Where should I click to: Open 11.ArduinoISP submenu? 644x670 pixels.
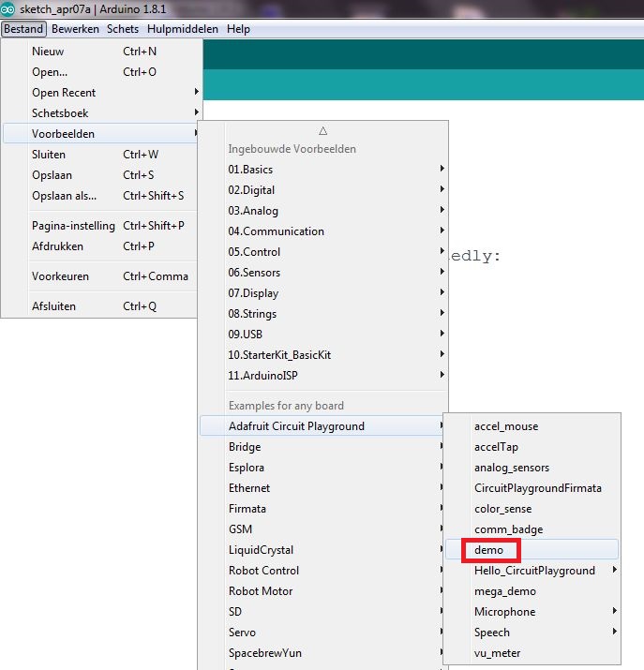323,375
